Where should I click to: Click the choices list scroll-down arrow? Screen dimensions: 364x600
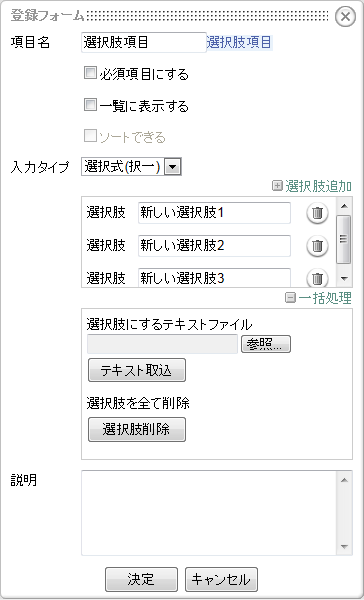[344, 279]
